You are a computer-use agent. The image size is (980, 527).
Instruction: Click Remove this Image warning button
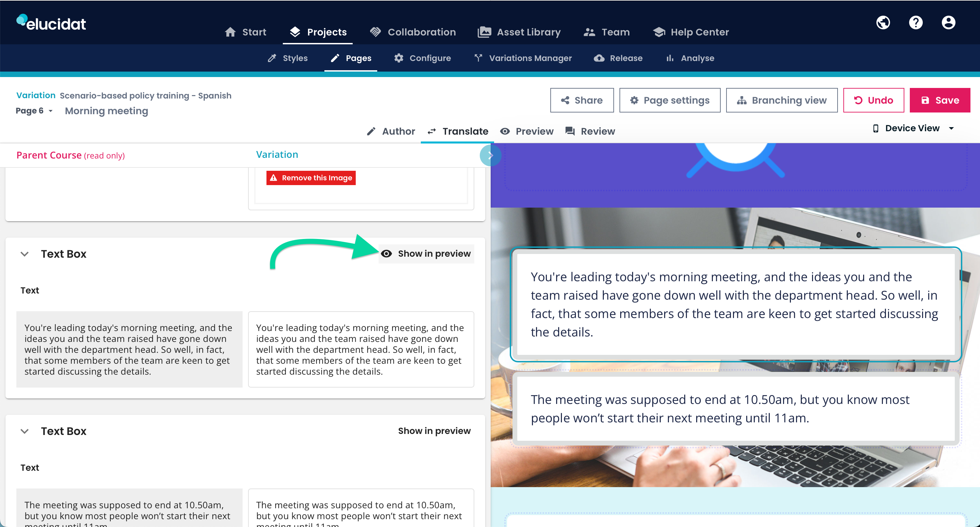(x=311, y=178)
